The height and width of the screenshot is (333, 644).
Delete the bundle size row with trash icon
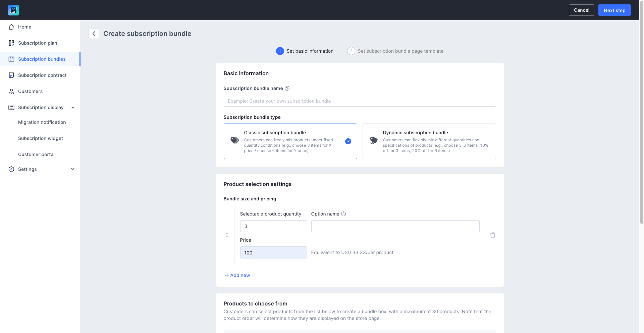pos(492,235)
